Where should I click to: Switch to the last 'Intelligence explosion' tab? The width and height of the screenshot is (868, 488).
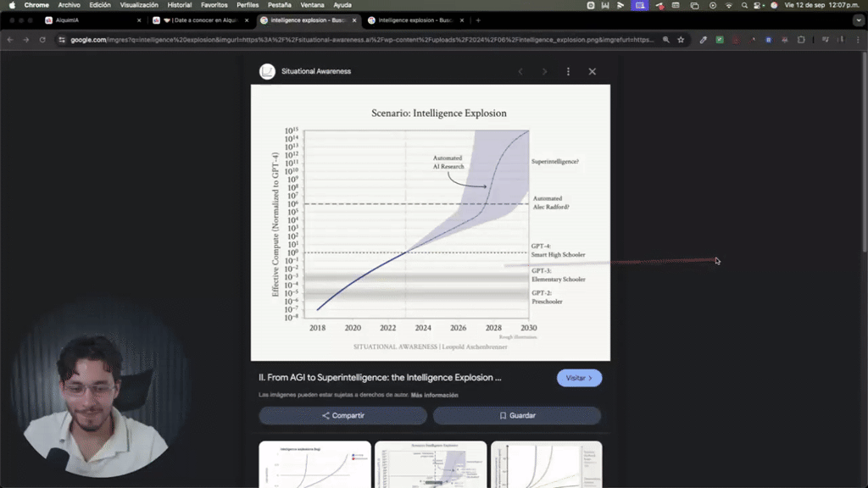[x=415, y=20]
